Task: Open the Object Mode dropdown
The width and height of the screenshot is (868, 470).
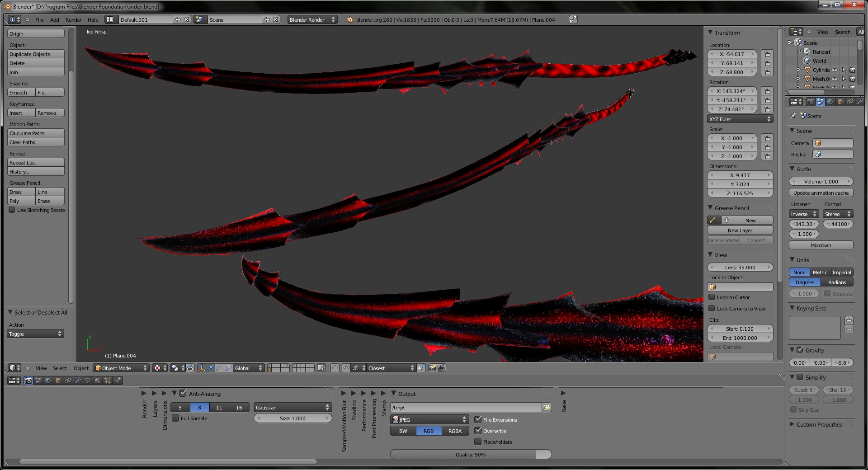Action: (x=121, y=368)
